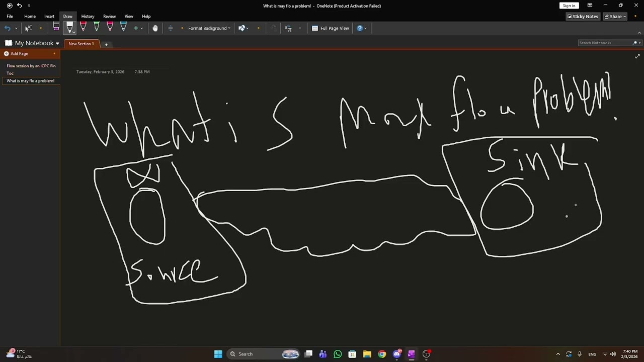The image size is (644, 362).
Task: Select the New Section 1 tab
Action: tap(81, 44)
